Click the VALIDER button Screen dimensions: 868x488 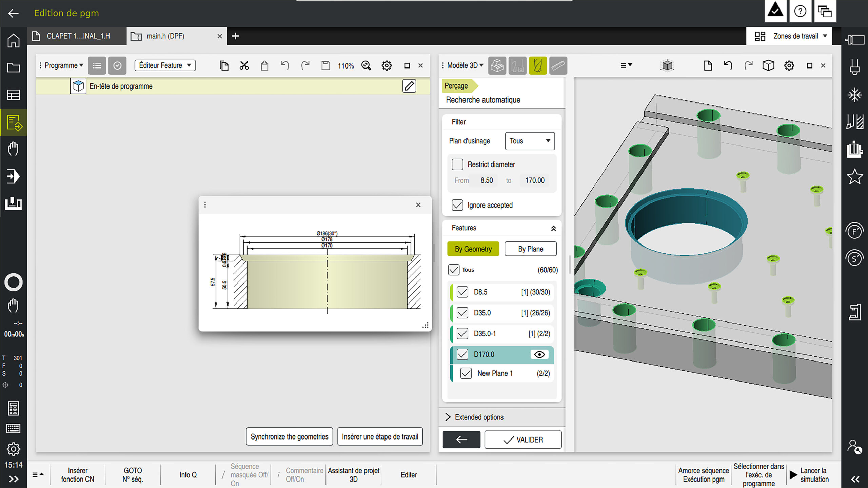pyautogui.click(x=523, y=440)
